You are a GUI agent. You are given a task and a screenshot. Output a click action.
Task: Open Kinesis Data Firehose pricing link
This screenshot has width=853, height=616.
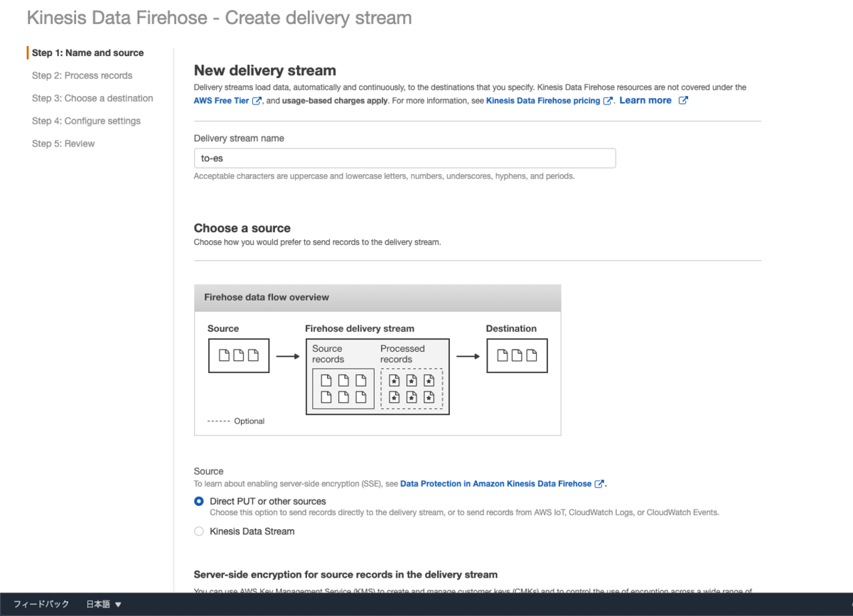pyautogui.click(x=543, y=101)
